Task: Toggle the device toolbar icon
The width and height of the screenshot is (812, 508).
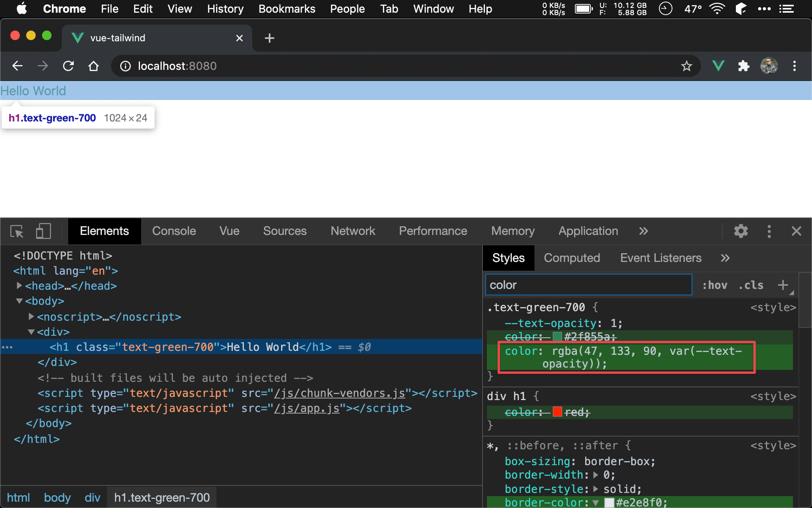Action: click(x=43, y=231)
